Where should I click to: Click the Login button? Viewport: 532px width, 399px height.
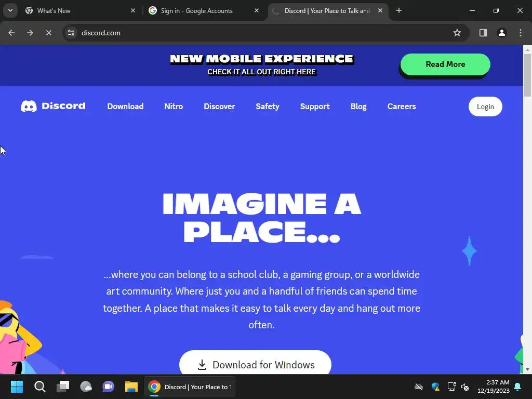coord(485,107)
